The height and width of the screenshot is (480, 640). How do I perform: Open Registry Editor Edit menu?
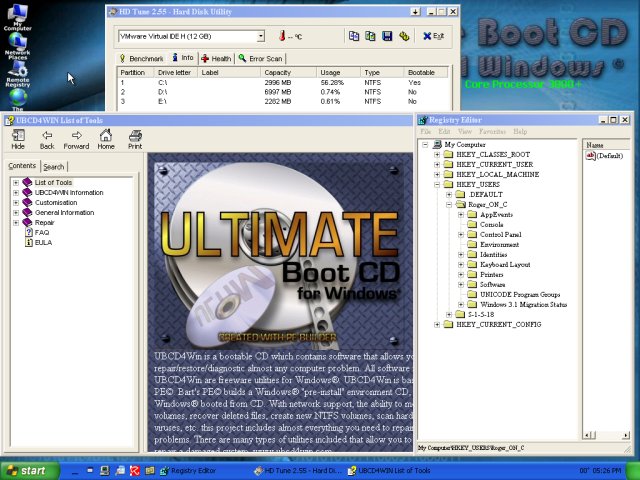tap(444, 131)
